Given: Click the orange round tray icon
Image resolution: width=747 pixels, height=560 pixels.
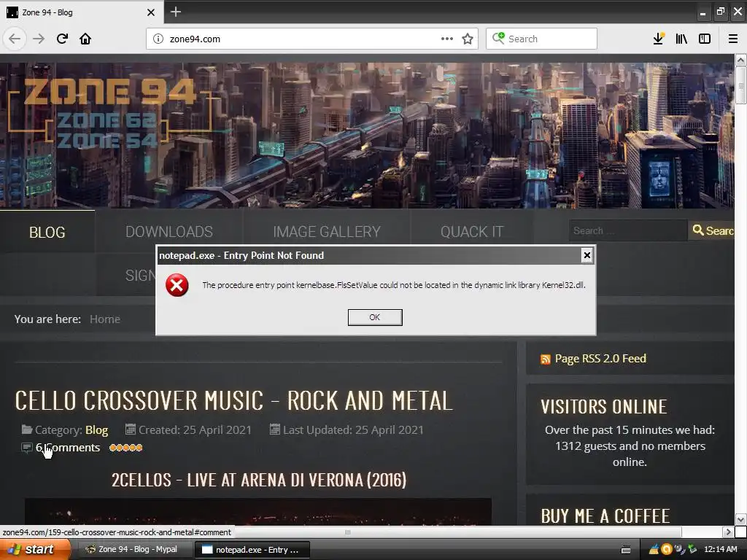Looking at the screenshot, I should [667, 550].
